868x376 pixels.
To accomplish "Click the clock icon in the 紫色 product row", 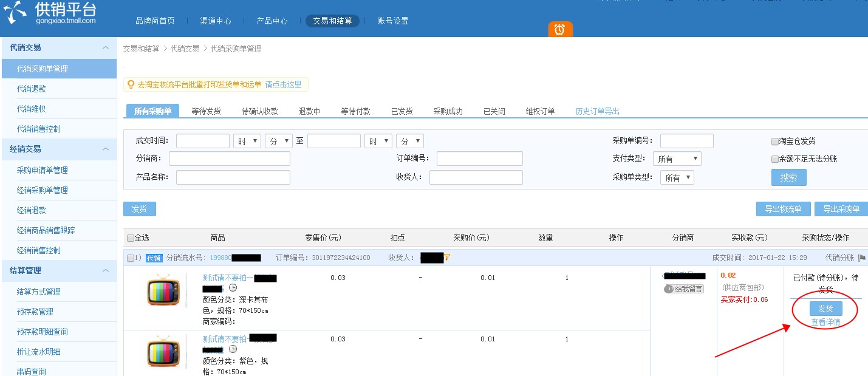I will [233, 349].
